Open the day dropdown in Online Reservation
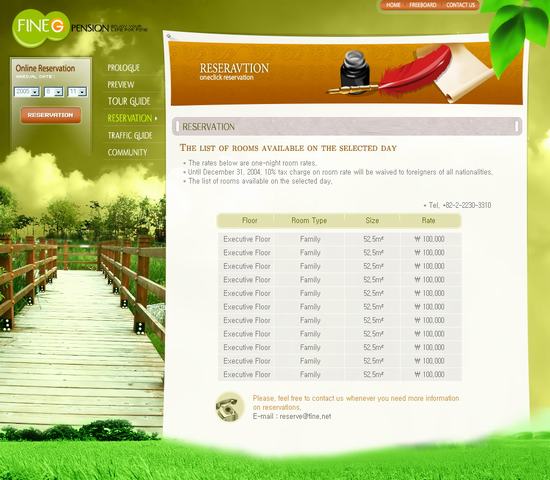 [77, 92]
